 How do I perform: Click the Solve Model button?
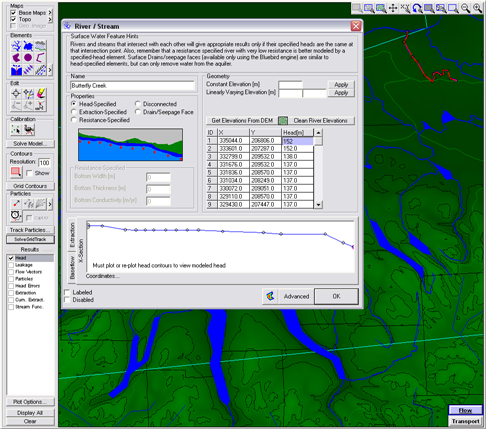30,144
